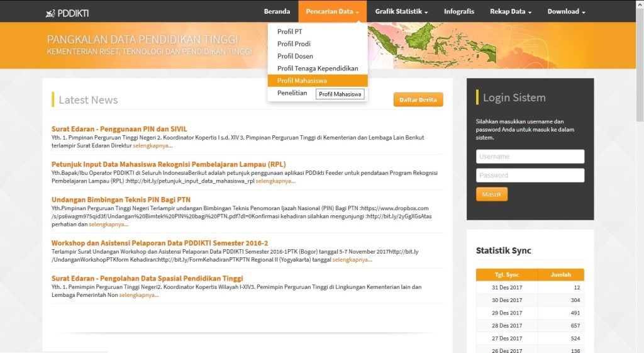644x353 pixels.
Task: Collapse the Pencarian Data dropdown
Action: pos(333,11)
